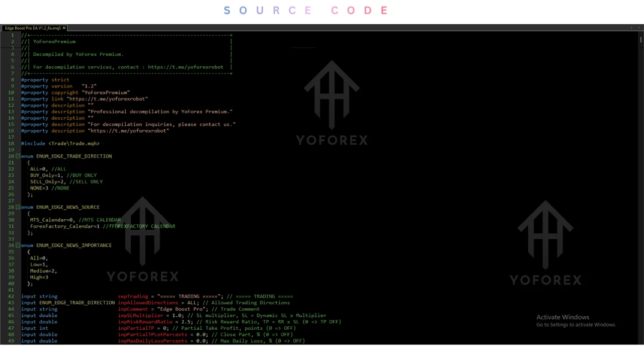The height and width of the screenshot is (362, 644).
Task: Click "Professional decompilation by YoForex Premium." description string
Action: pyautogui.click(x=160, y=112)
